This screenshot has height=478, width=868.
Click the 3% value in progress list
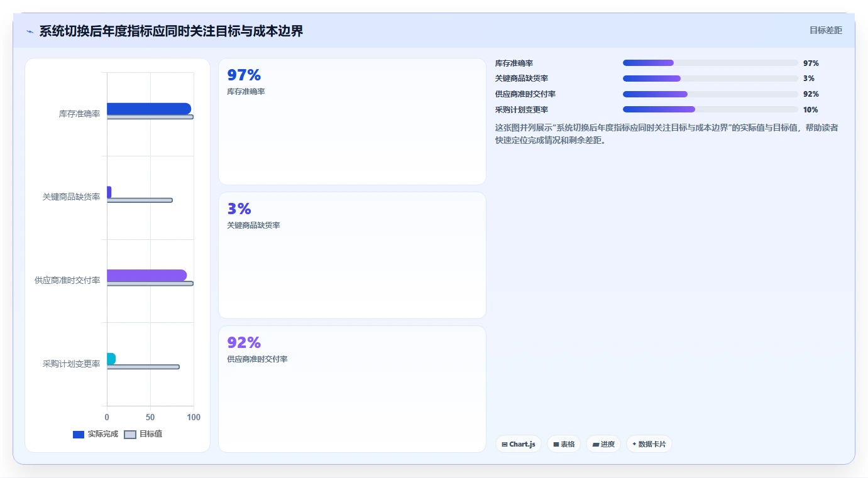click(809, 79)
